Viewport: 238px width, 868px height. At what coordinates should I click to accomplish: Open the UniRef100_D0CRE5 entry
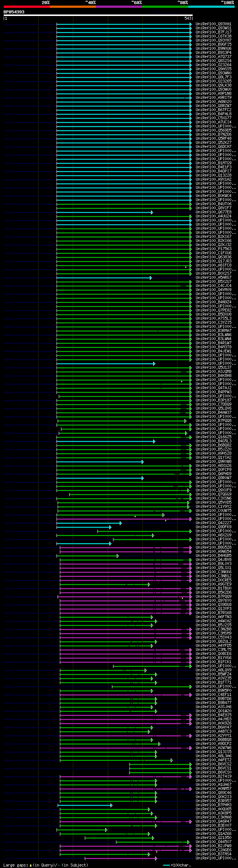pos(213,580)
